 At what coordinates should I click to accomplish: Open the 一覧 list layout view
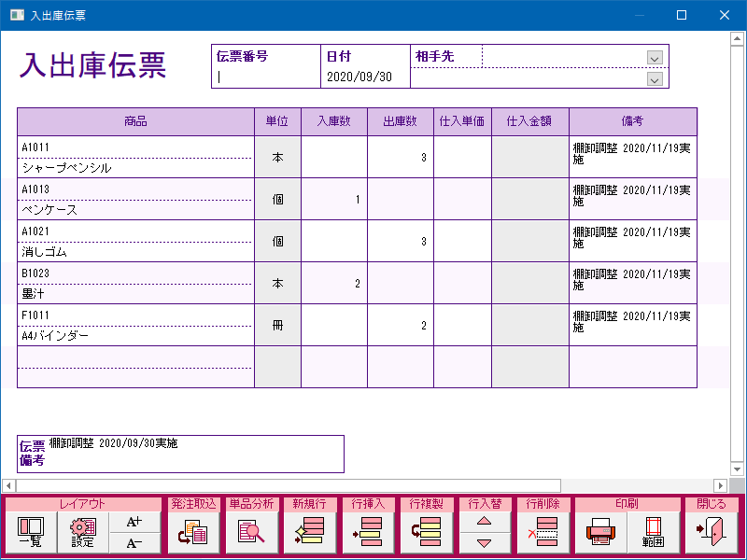(31, 533)
